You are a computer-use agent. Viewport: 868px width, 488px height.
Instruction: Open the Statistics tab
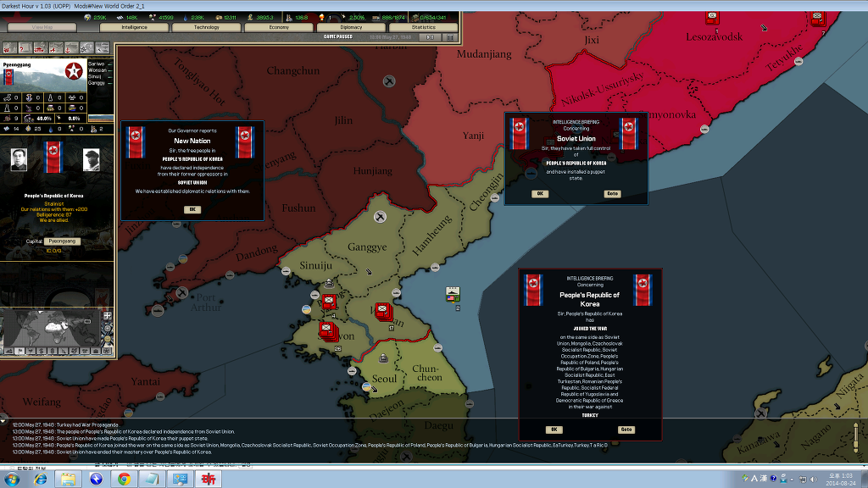[424, 27]
